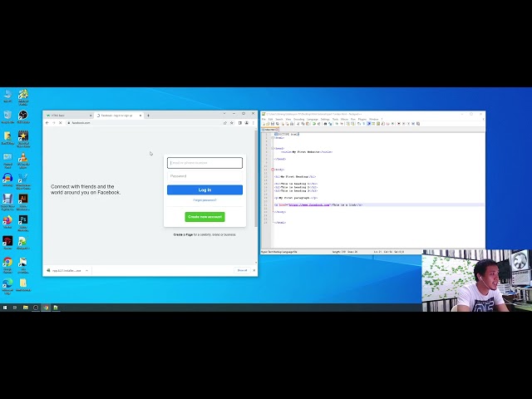Open the Chrome side panel icon
The image size is (532, 399).
pos(240,123)
